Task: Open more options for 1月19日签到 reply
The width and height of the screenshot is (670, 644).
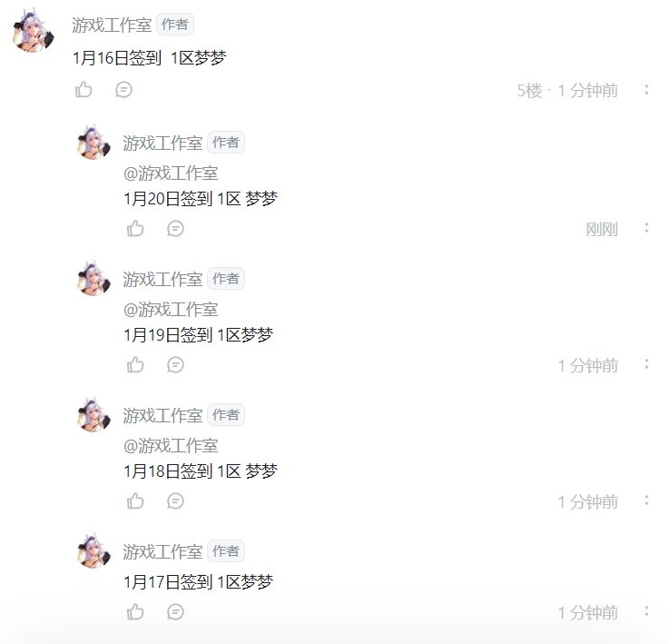Action: [646, 365]
